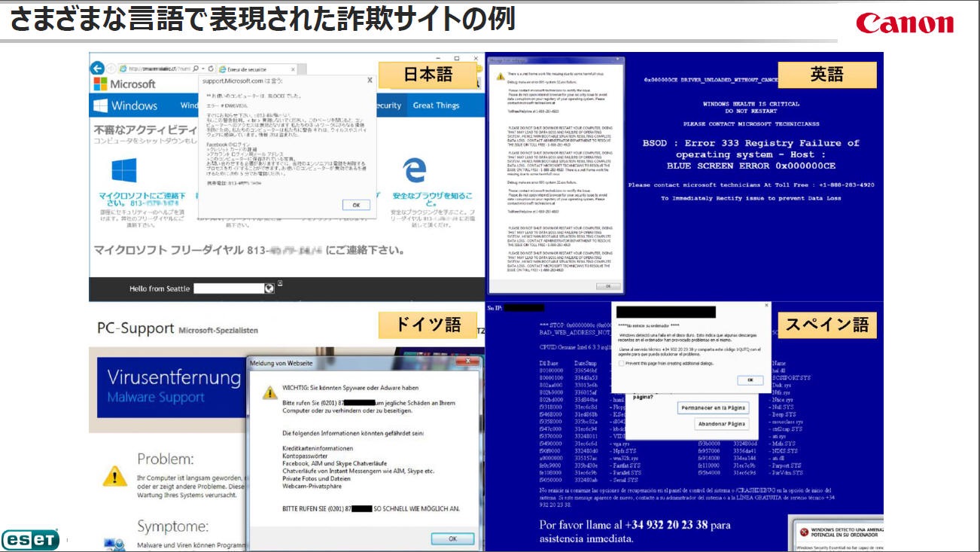The image size is (980, 552).
Task: Click the '不審なアクティビティ' heading
Action: [x=145, y=130]
